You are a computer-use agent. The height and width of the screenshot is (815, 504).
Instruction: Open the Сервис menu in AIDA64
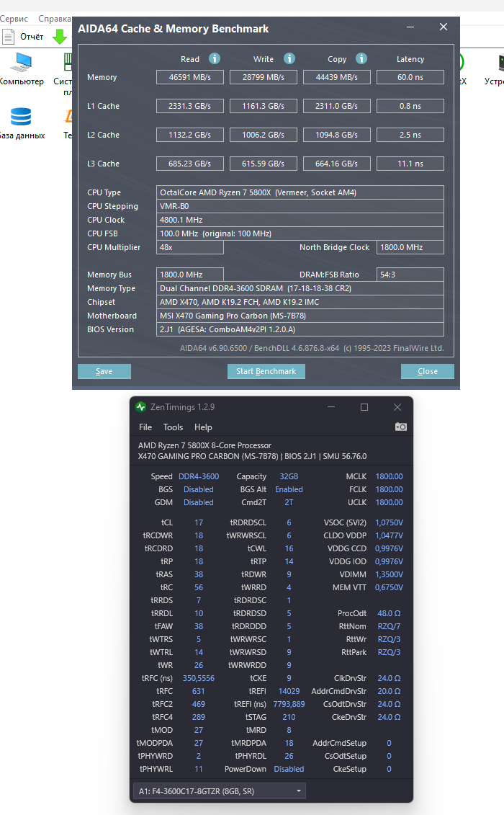(14, 19)
